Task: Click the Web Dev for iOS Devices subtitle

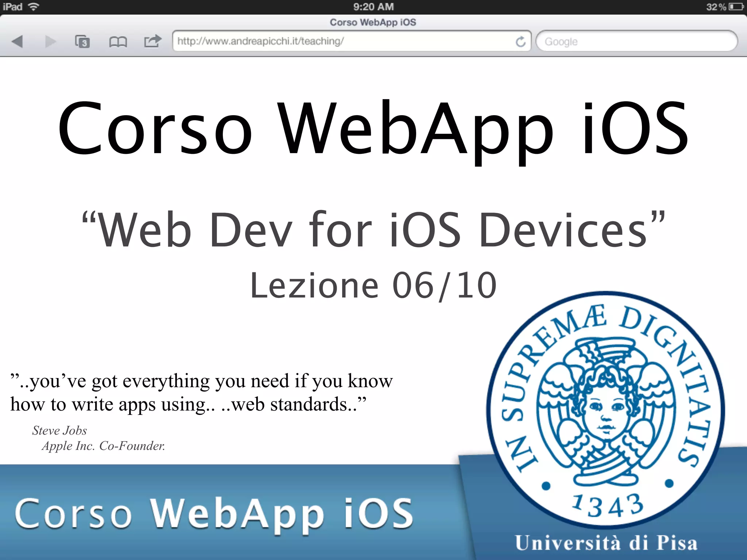Action: coord(373,230)
